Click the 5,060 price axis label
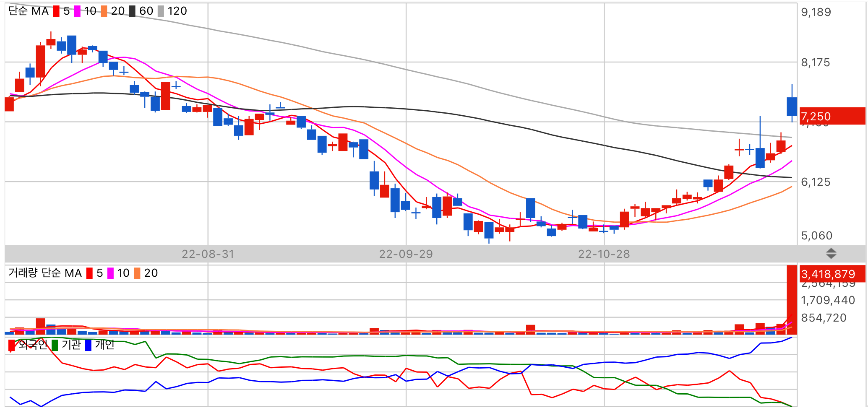Image resolution: width=868 pixels, height=413 pixels. tap(817, 236)
